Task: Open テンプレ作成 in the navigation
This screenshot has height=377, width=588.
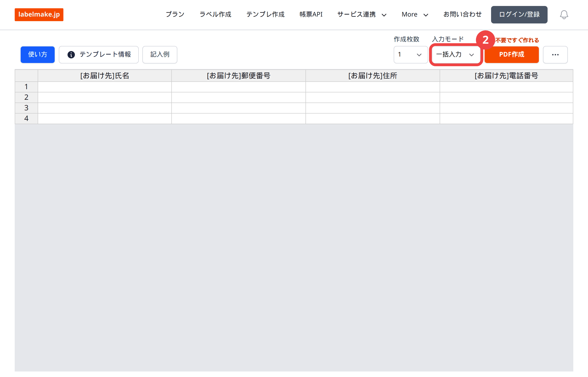Action: (266, 14)
